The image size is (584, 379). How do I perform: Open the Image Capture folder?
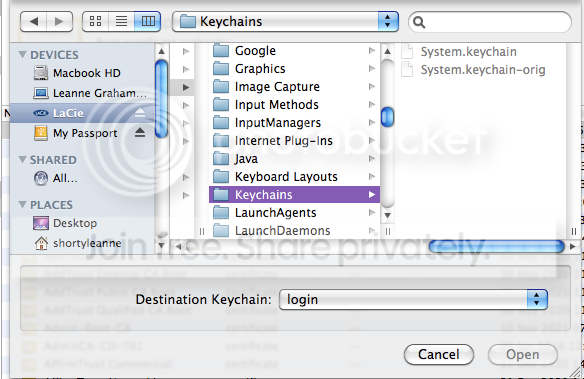tap(294, 87)
